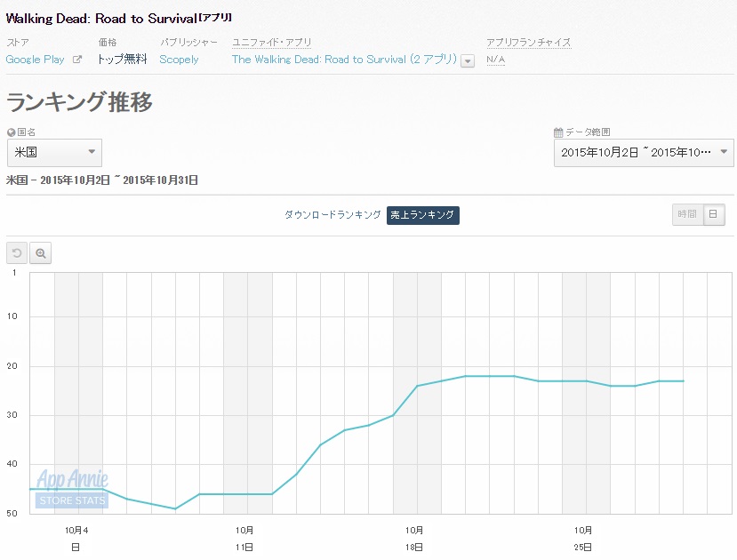This screenshot has height=560, width=737.
Task: Click the ユニファイド・アプリ label
Action: point(272,43)
